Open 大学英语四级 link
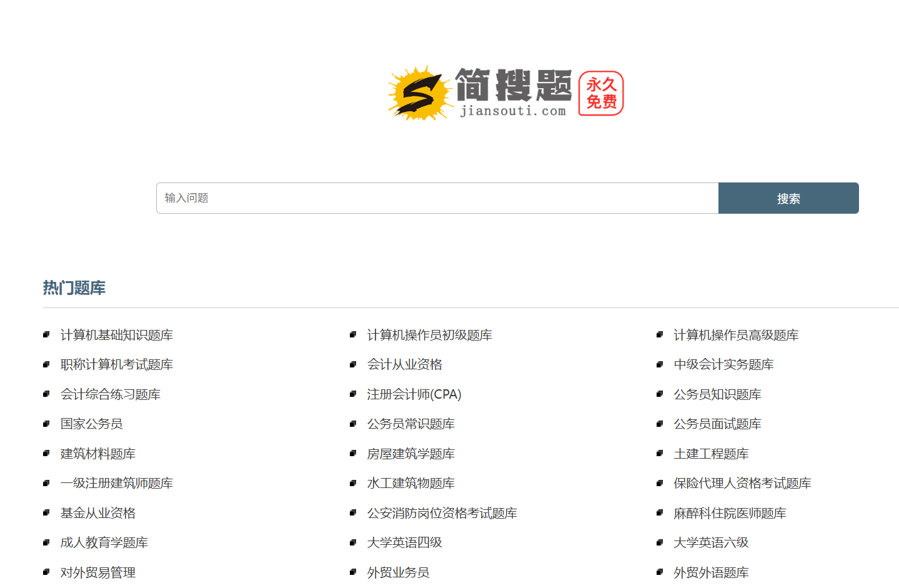899x588 pixels. tap(405, 542)
